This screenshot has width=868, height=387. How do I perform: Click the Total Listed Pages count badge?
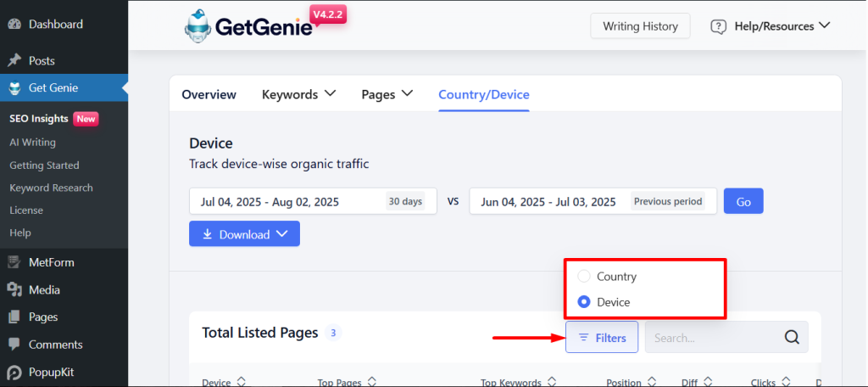[x=333, y=333]
